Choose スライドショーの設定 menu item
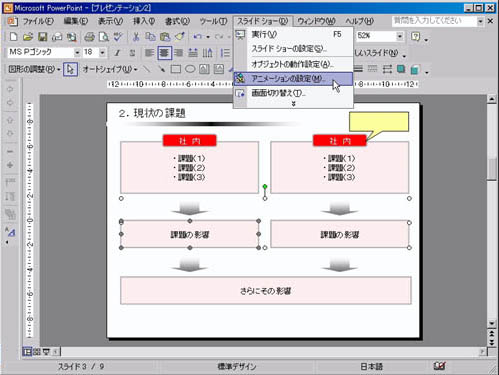This screenshot has height=375, width=499. coord(293,49)
